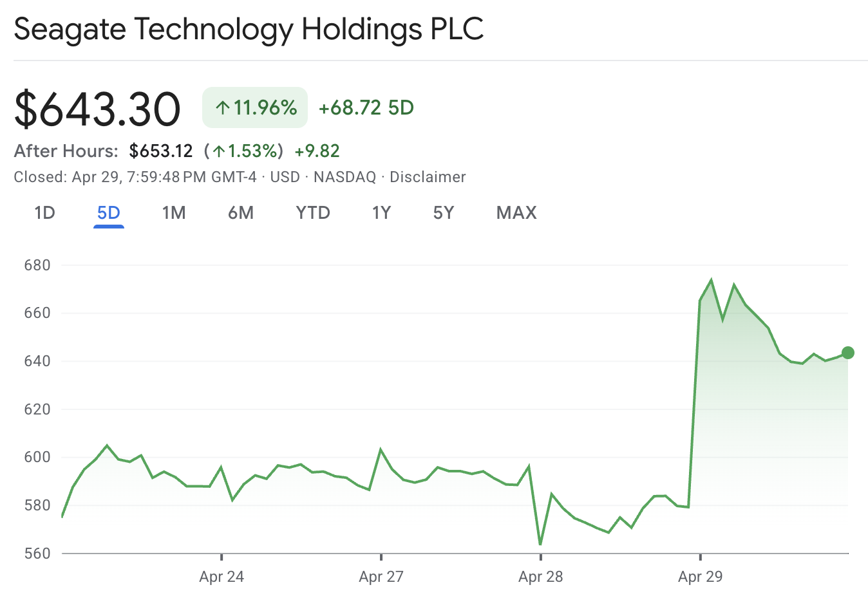Click the Apr 29 date marker
This screenshot has width=868, height=596.
click(700, 576)
